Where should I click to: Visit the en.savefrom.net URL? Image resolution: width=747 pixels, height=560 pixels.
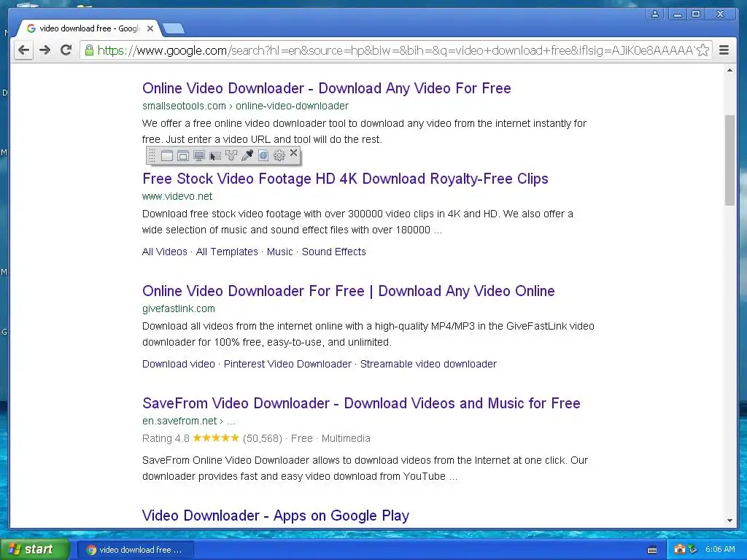[x=188, y=421]
